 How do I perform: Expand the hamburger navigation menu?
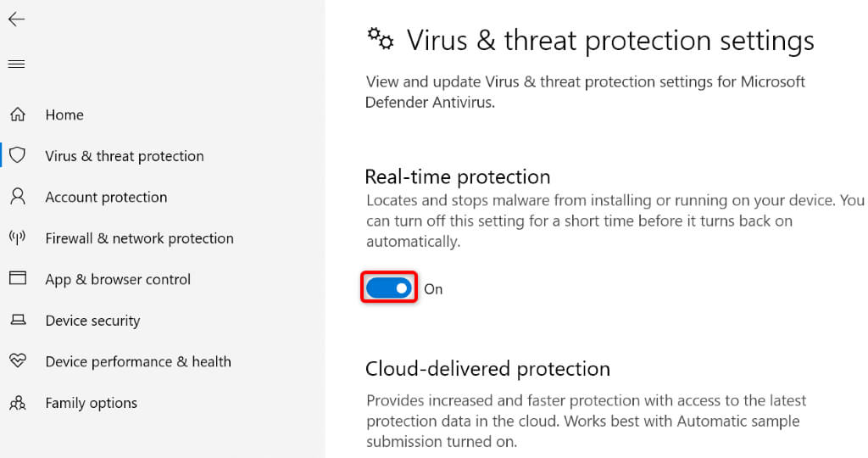16,64
